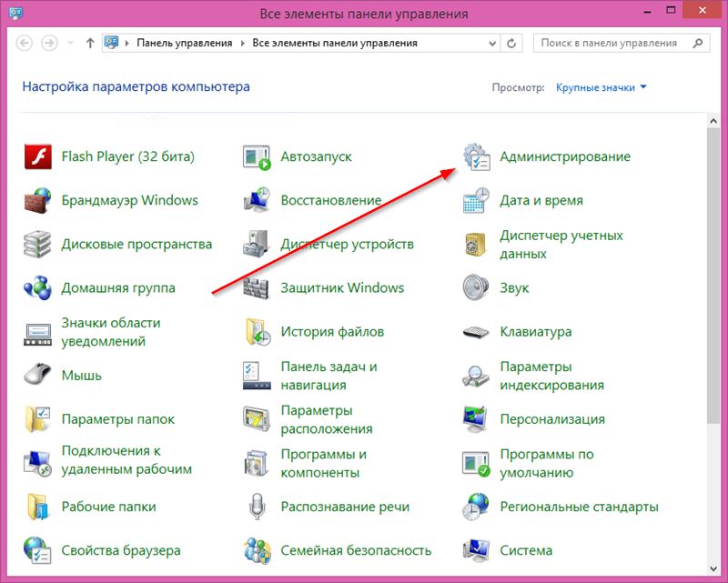The height and width of the screenshot is (583, 728).
Task: Click the Значки области уведомлений icon
Action: [37, 334]
